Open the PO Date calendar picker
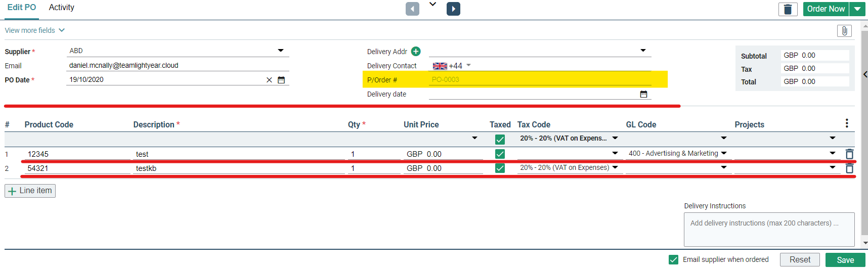The image size is (868, 268). (281, 80)
